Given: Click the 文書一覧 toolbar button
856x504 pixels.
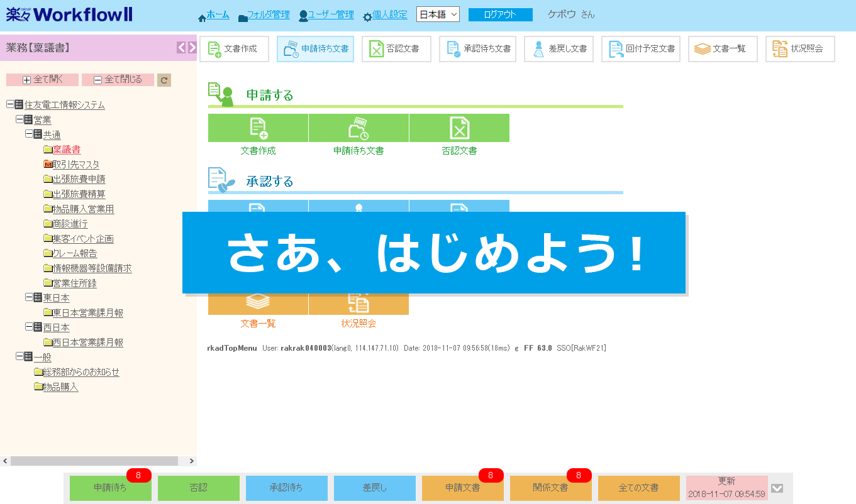Looking at the screenshot, I should (723, 49).
